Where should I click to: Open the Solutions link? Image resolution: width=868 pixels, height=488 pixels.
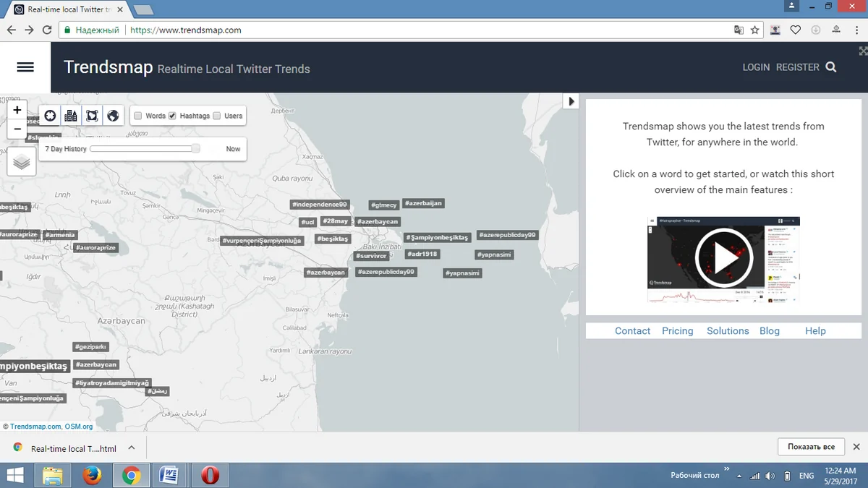coord(728,331)
